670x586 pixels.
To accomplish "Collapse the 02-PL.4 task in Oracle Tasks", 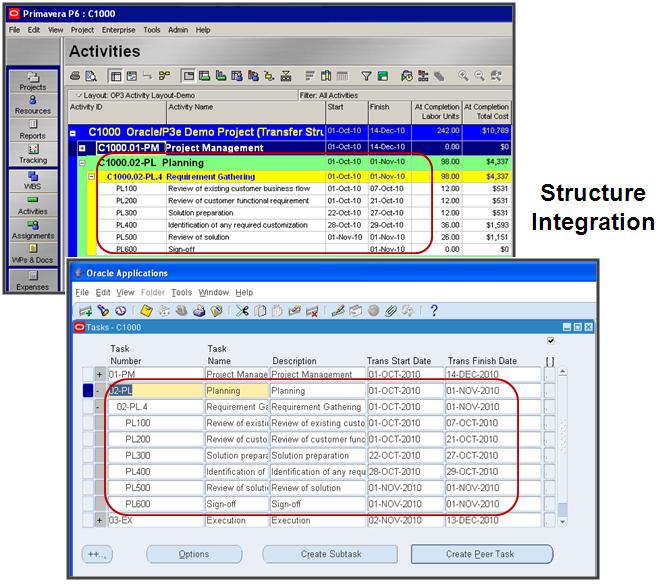I will point(100,407).
